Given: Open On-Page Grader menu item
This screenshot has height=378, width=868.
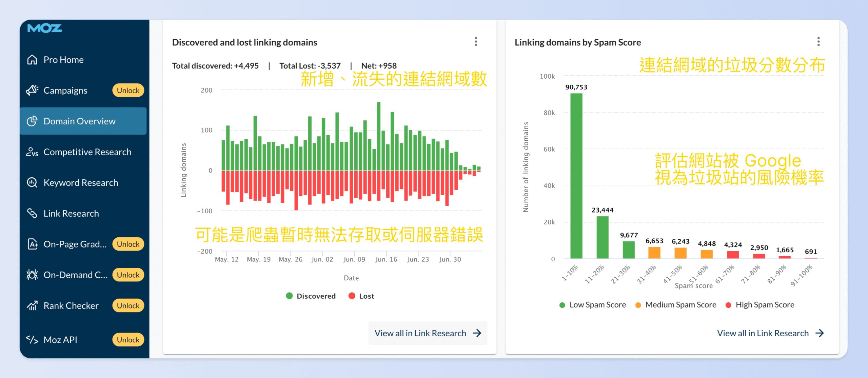Looking at the screenshot, I should click(75, 244).
